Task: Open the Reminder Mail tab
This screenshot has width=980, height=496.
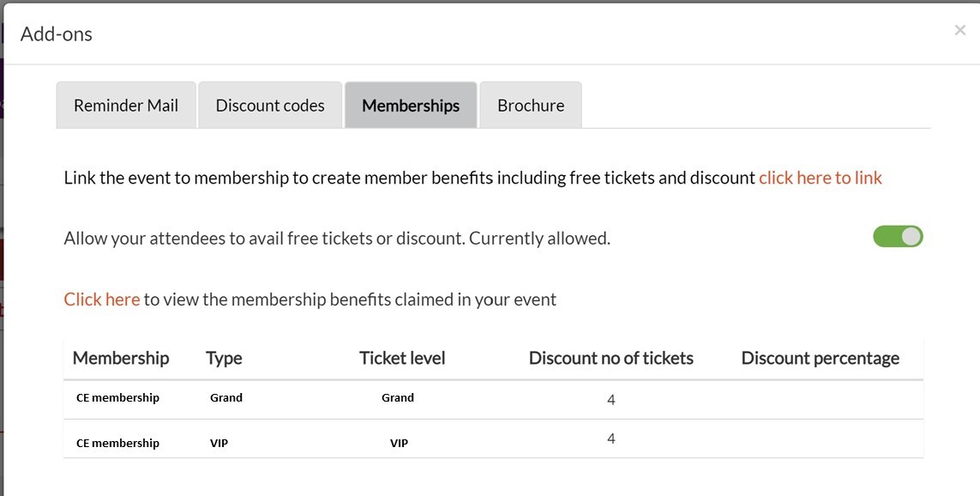Action: pos(126,105)
